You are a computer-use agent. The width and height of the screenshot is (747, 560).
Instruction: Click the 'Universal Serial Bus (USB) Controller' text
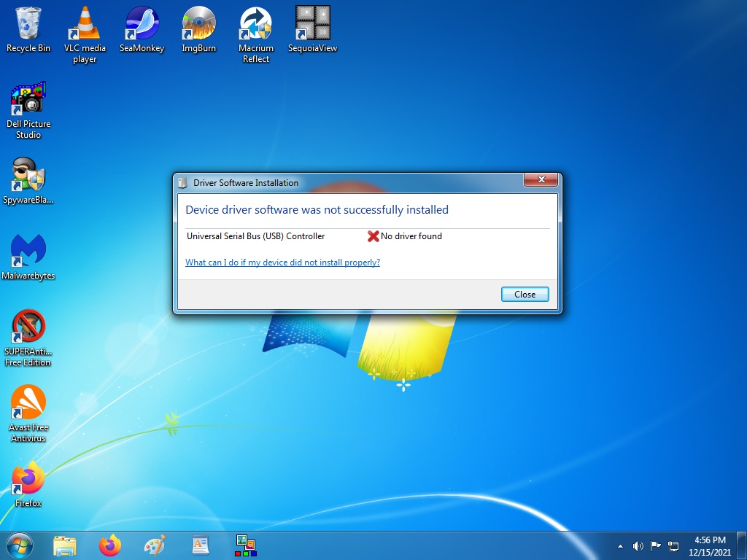(256, 236)
